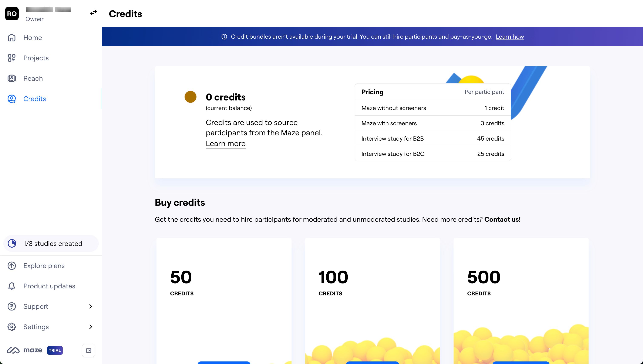Click the Product updates bell icon

(11, 286)
